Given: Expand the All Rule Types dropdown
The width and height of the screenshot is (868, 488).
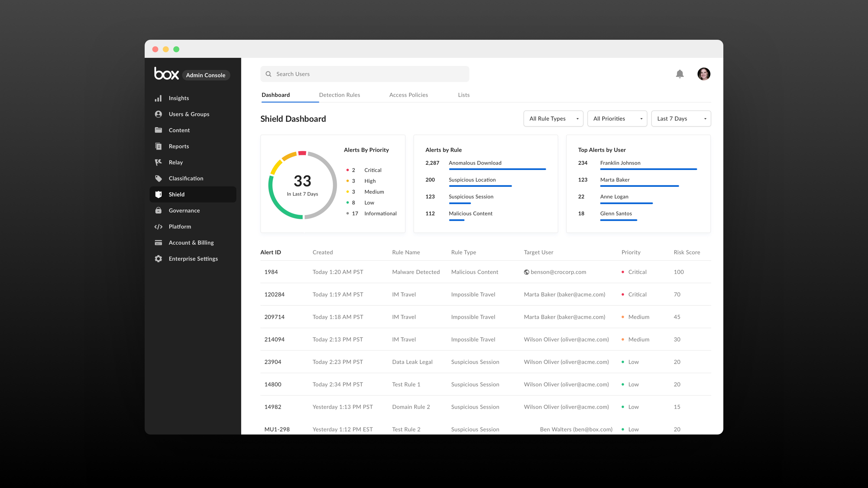Looking at the screenshot, I should 553,119.
